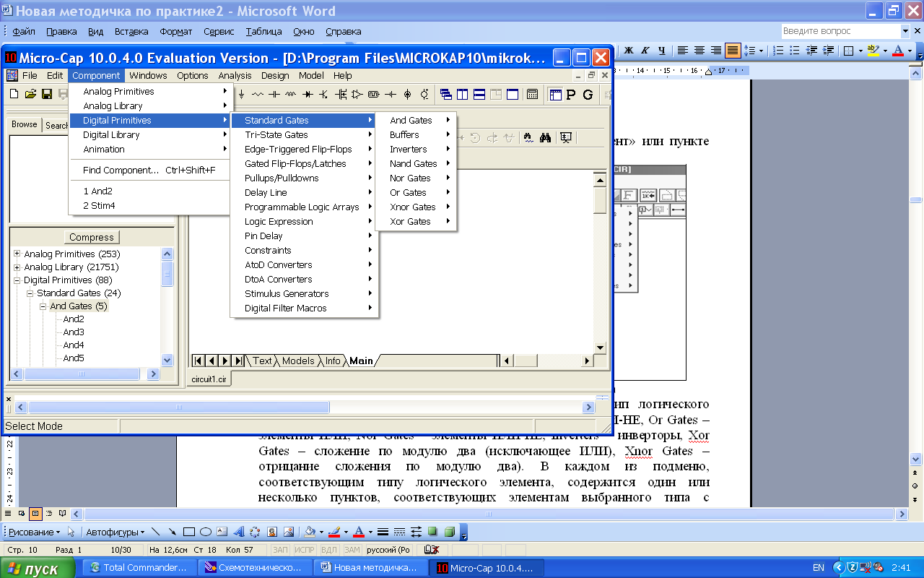
Task: Expand the Analog Library (21751) tree node
Action: tap(17, 267)
